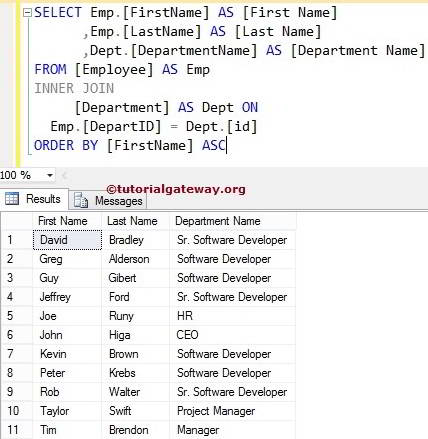This screenshot has width=428, height=439.
Task: Select the Joe cell
Action: click(x=67, y=316)
